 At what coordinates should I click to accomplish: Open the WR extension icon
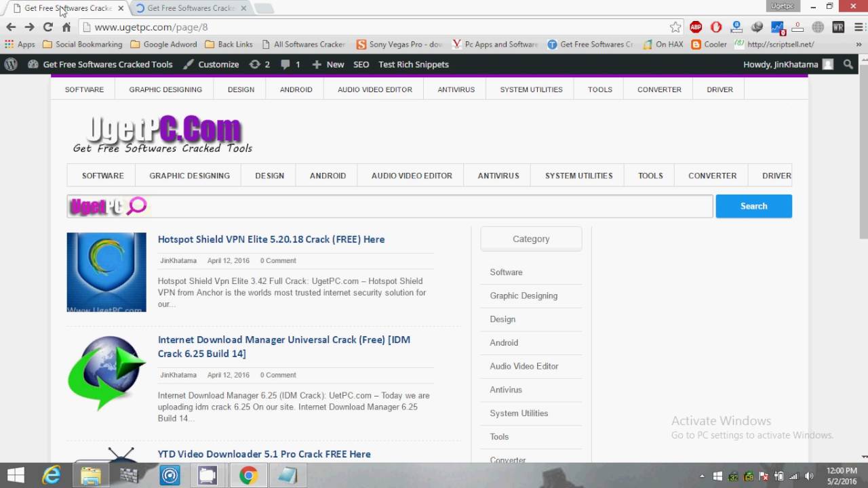pyautogui.click(x=838, y=27)
